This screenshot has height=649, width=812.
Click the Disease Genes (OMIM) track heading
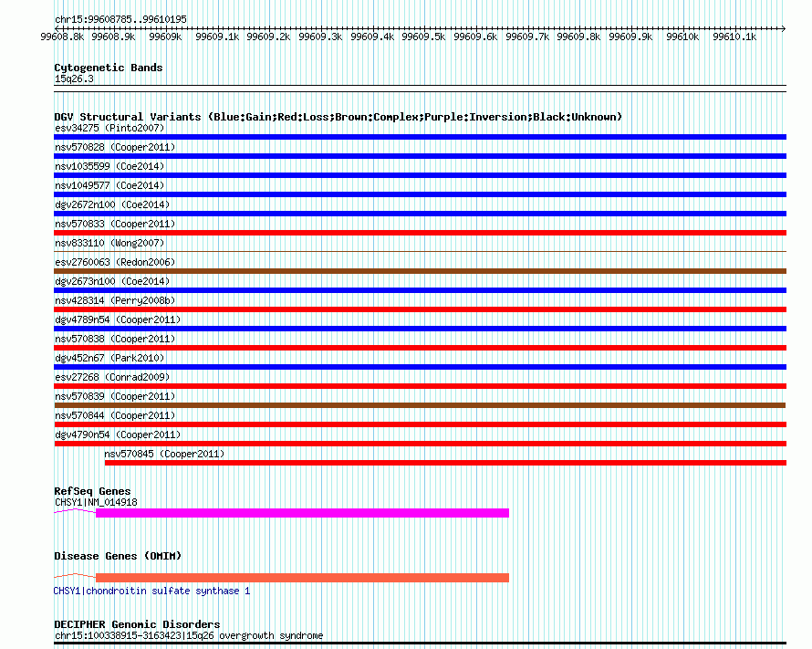pos(118,556)
